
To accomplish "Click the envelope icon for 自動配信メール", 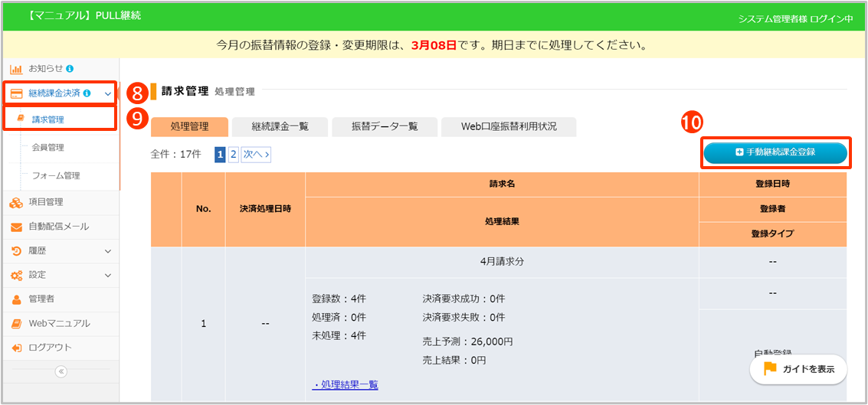I will click(15, 227).
